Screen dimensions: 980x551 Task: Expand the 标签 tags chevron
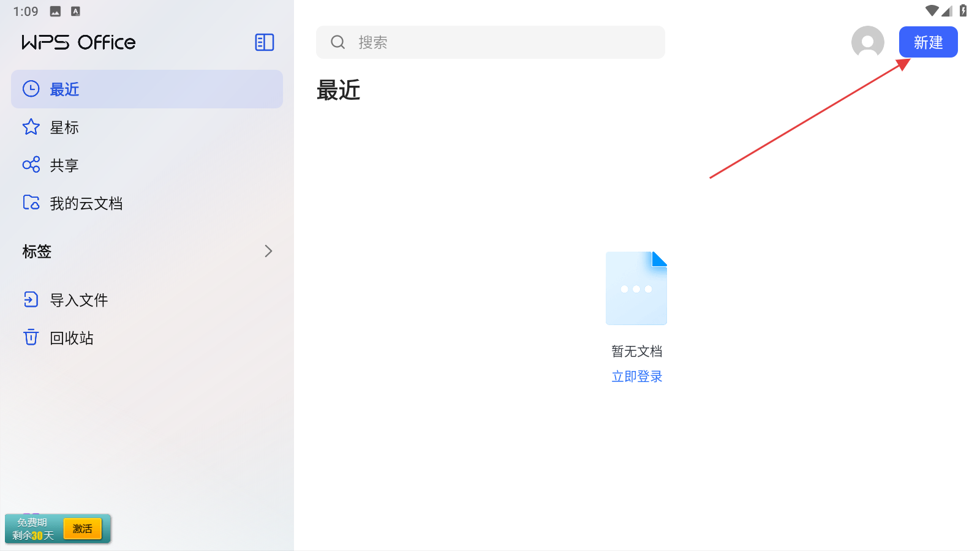(268, 251)
